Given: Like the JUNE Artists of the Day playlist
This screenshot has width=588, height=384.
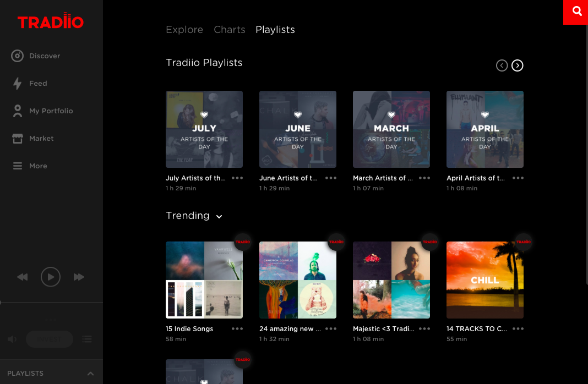Looking at the screenshot, I should (297, 115).
